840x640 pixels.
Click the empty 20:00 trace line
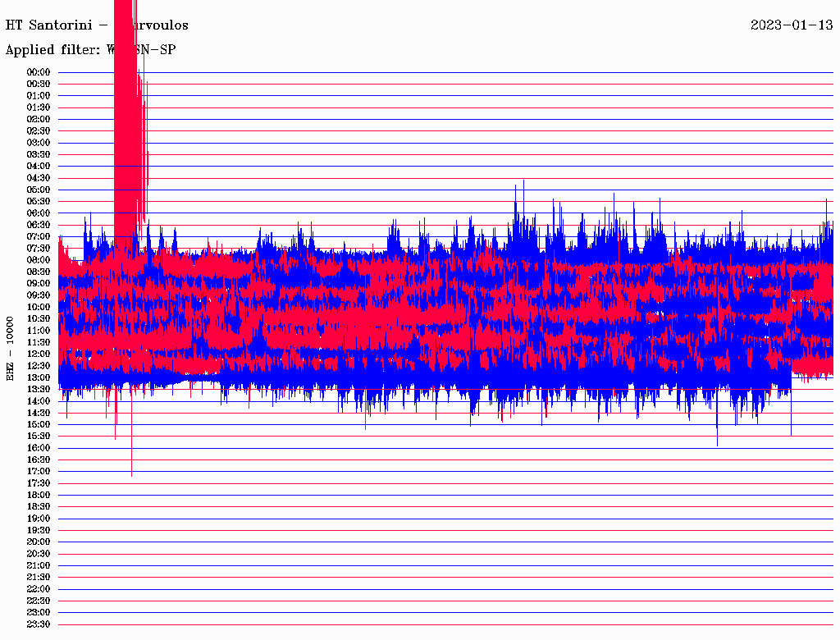coord(443,542)
